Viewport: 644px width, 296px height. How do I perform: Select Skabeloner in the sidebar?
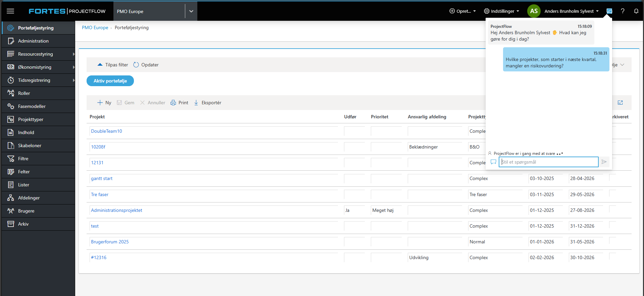pos(38,145)
